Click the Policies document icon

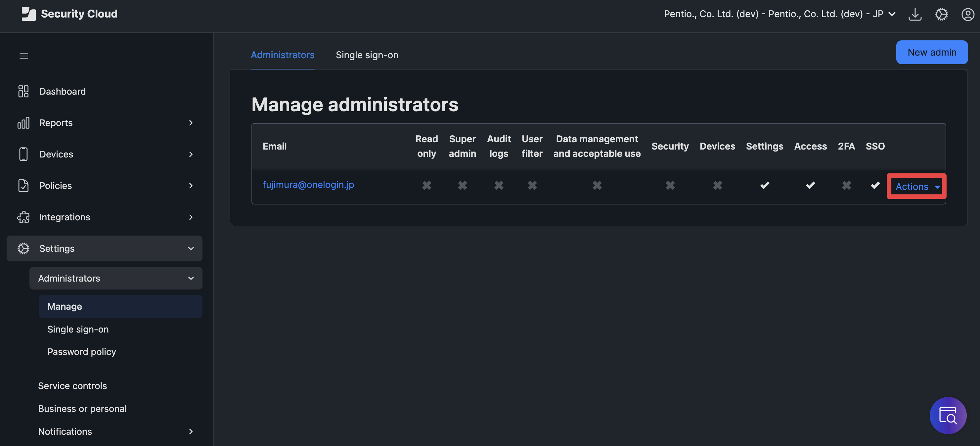[23, 185]
